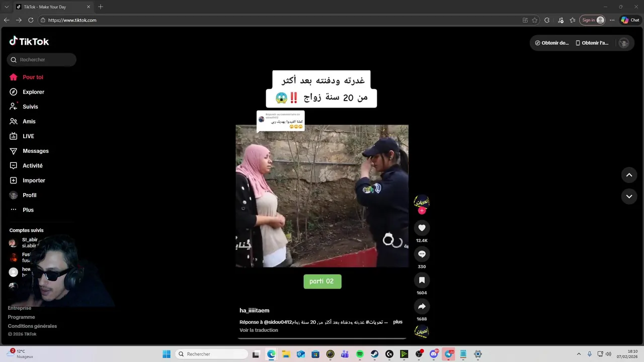Image resolution: width=644 pixels, height=362 pixels.
Task: Add the page to favorites with the star icon
Action: 535,20
